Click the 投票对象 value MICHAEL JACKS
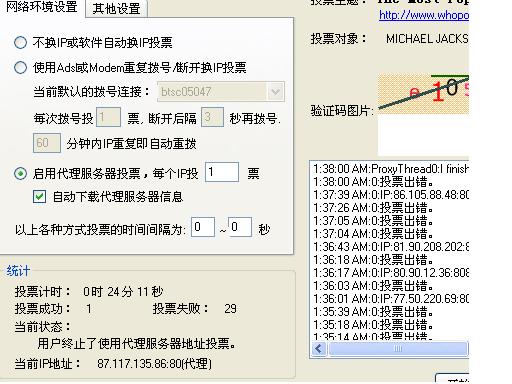The image size is (512, 384). [x=427, y=39]
